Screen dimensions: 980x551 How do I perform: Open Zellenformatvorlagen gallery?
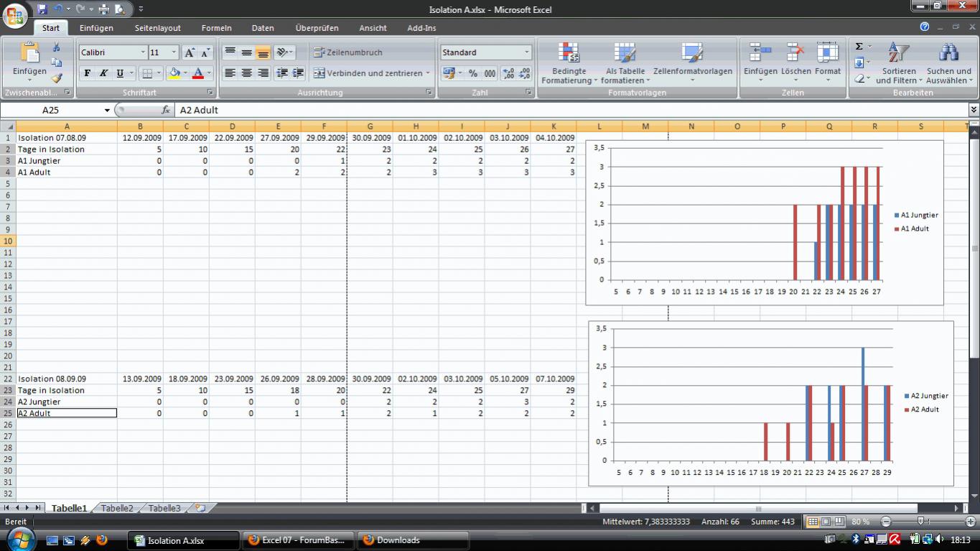pos(693,63)
